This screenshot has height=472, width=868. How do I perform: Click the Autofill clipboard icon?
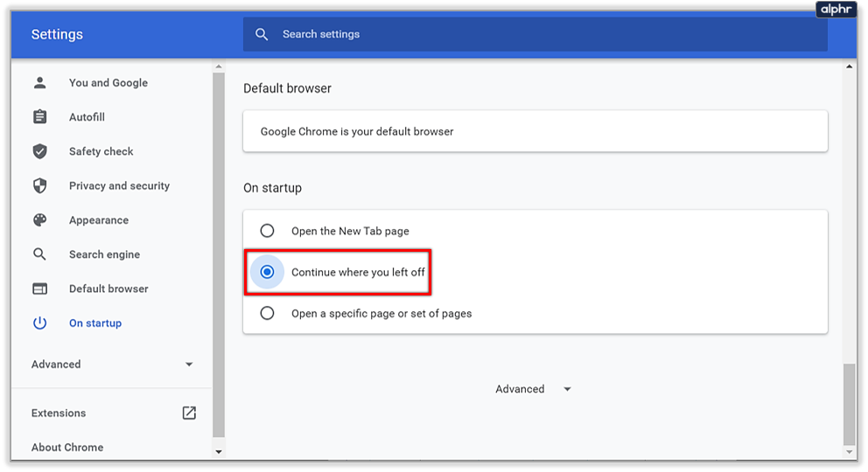(39, 117)
